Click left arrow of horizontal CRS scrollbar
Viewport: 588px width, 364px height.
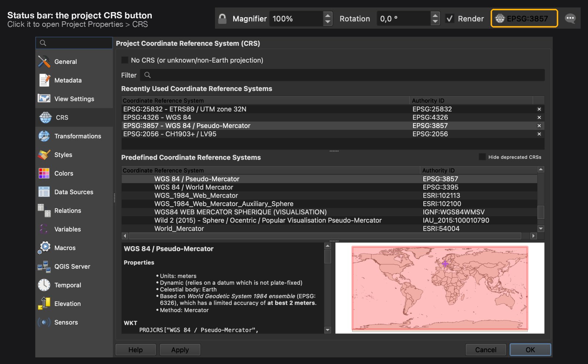click(x=125, y=236)
